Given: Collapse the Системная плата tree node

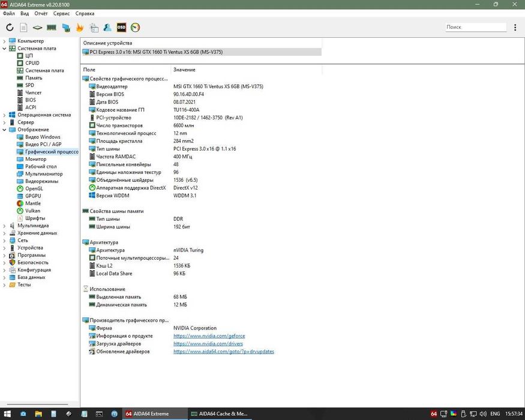Looking at the screenshot, I should coord(4,48).
